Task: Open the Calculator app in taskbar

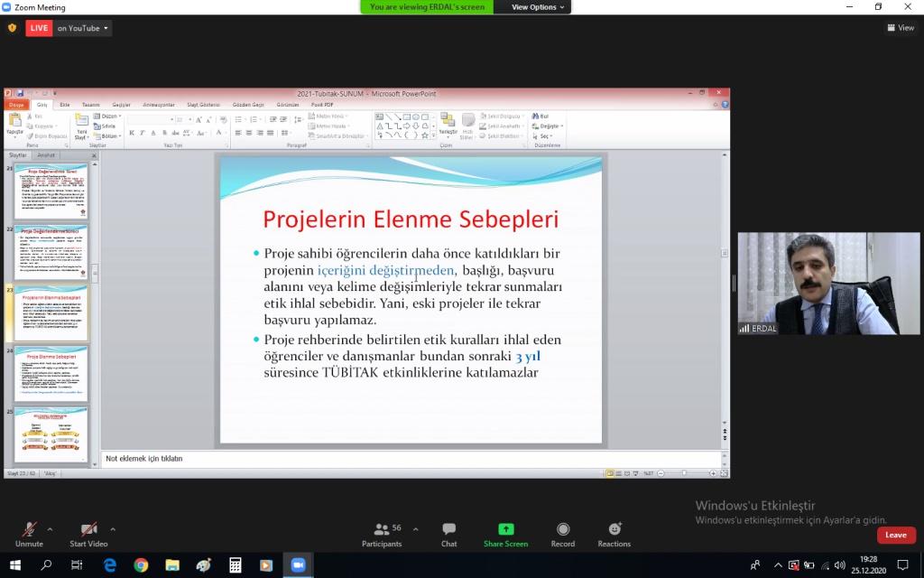Action: (x=235, y=565)
